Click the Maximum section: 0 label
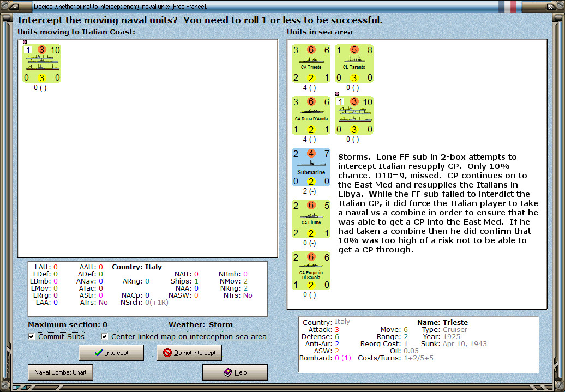Viewport: 565px width, 392px height. pos(68,324)
